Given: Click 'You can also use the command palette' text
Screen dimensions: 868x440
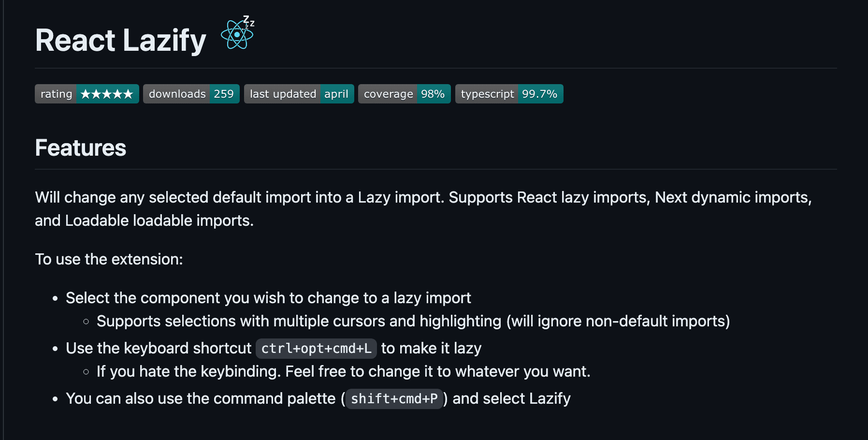Looking at the screenshot, I should 201,399.
